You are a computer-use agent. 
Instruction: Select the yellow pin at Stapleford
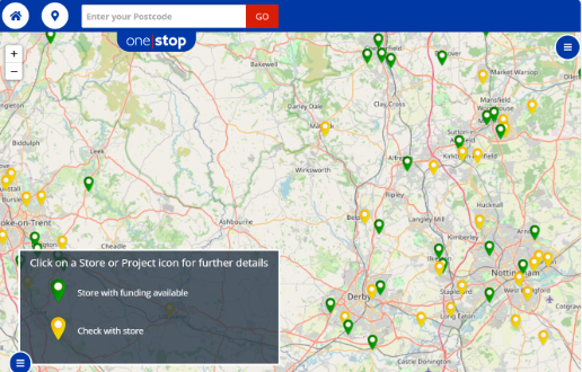(x=462, y=288)
